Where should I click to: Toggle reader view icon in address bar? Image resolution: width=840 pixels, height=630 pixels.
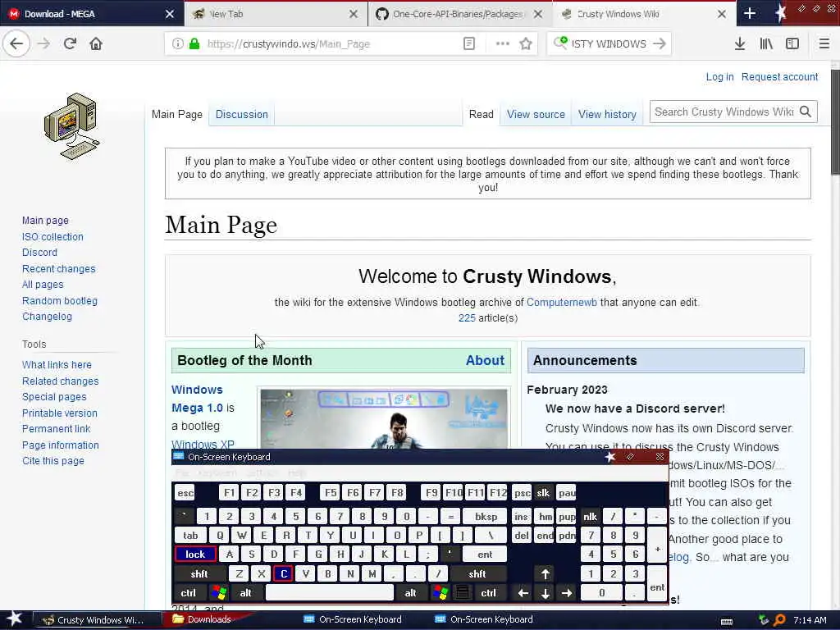tap(468, 44)
